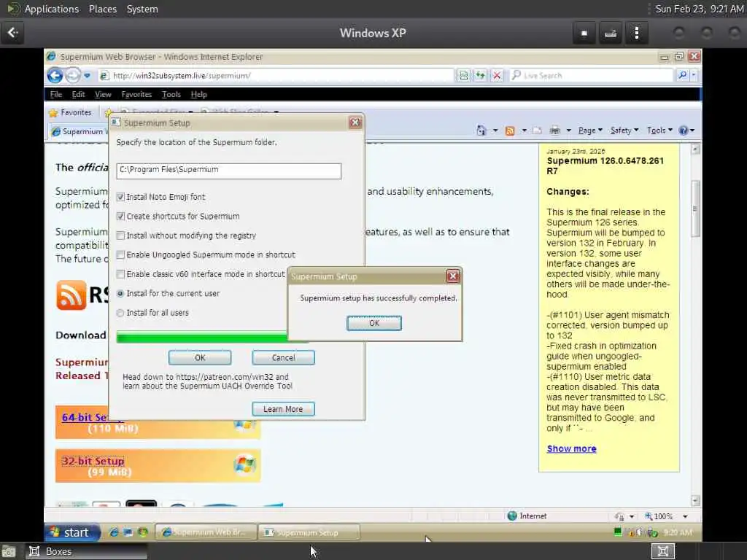Close the setup completed message box
747x560 pixels.
click(x=452, y=276)
